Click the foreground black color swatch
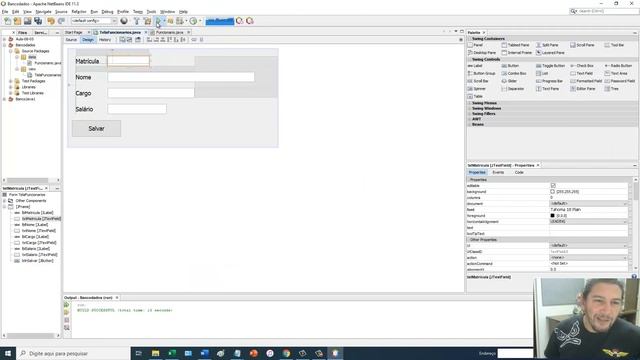 pyautogui.click(x=552, y=216)
